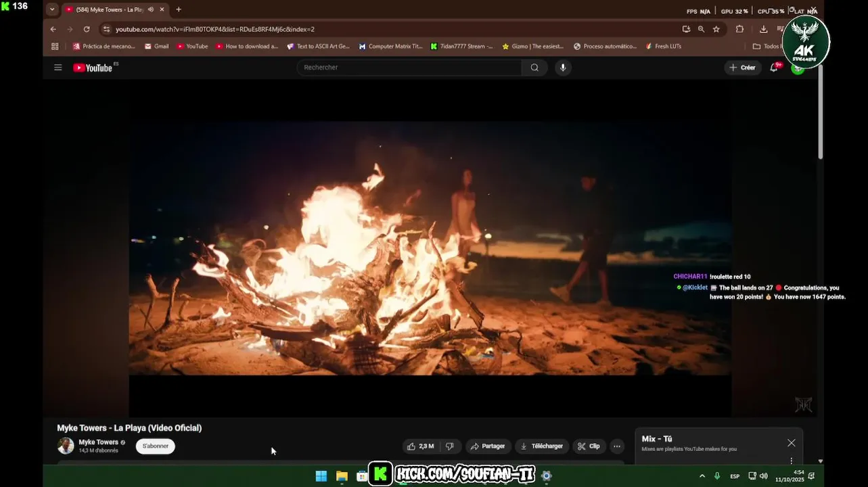Switch the ESP input language indicator
868x487 pixels.
click(735, 476)
